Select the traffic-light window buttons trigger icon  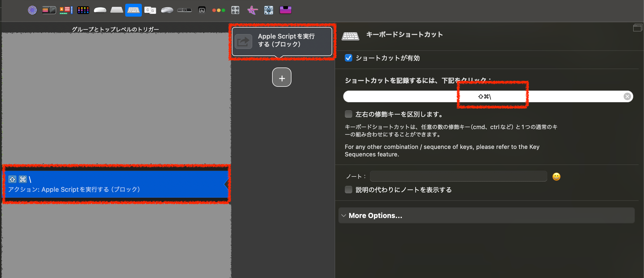pyautogui.click(x=219, y=10)
